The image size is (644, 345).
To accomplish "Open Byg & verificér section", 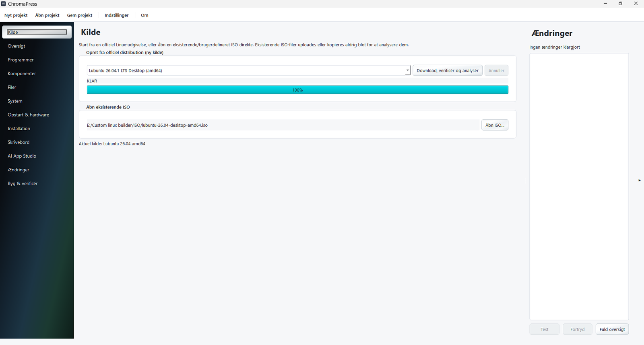I will (x=37, y=183).
